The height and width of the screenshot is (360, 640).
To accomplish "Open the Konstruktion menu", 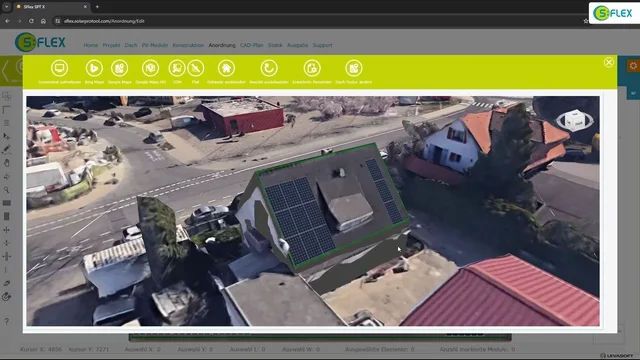I will 188,45.
